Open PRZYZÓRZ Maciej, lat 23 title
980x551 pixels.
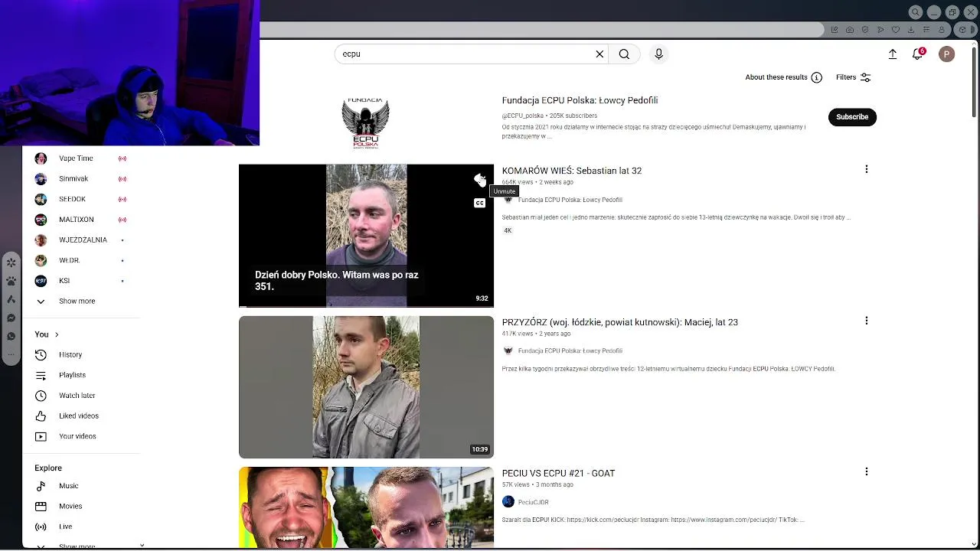tap(620, 322)
